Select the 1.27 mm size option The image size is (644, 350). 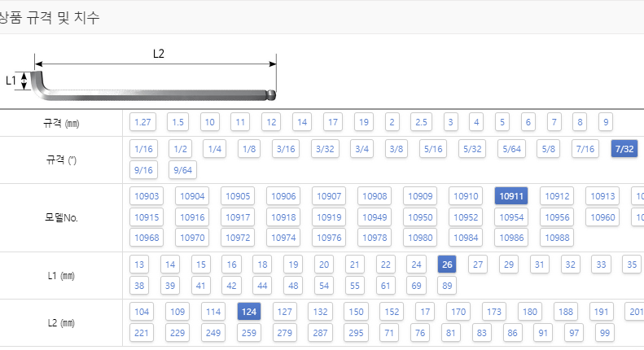[x=142, y=122]
